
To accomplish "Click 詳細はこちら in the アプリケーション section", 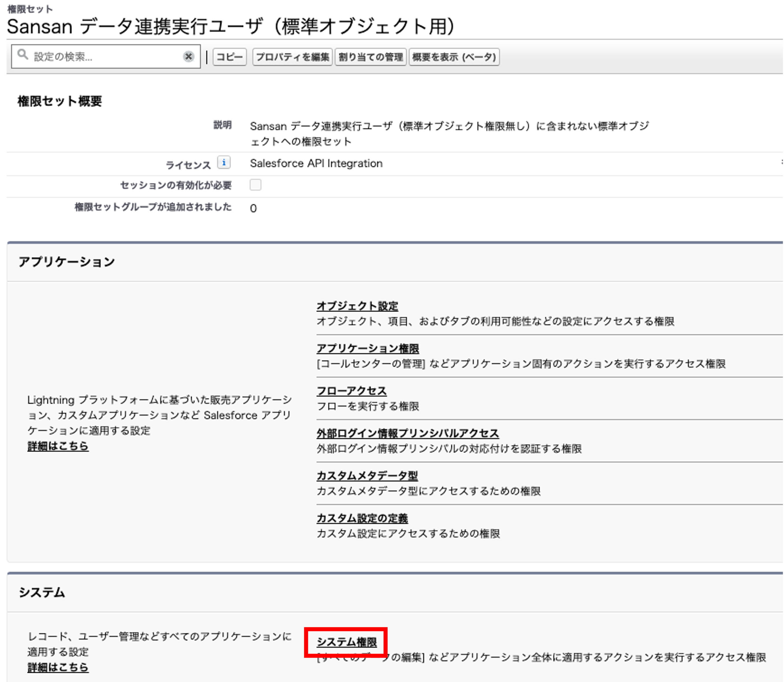I will 58,446.
